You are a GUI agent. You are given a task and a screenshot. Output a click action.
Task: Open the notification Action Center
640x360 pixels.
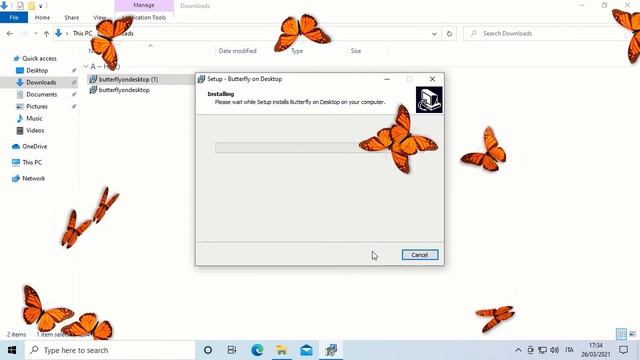623,350
